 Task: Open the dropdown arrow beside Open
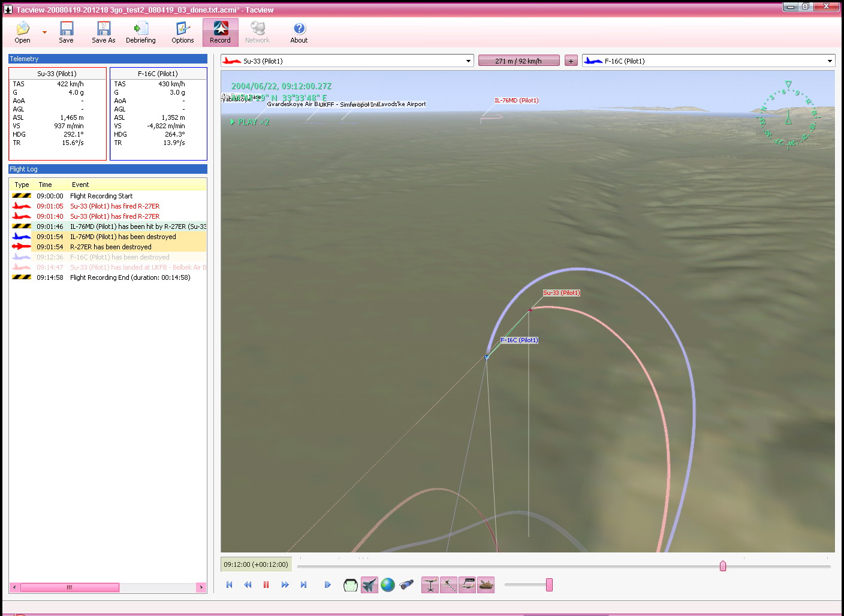click(44, 32)
